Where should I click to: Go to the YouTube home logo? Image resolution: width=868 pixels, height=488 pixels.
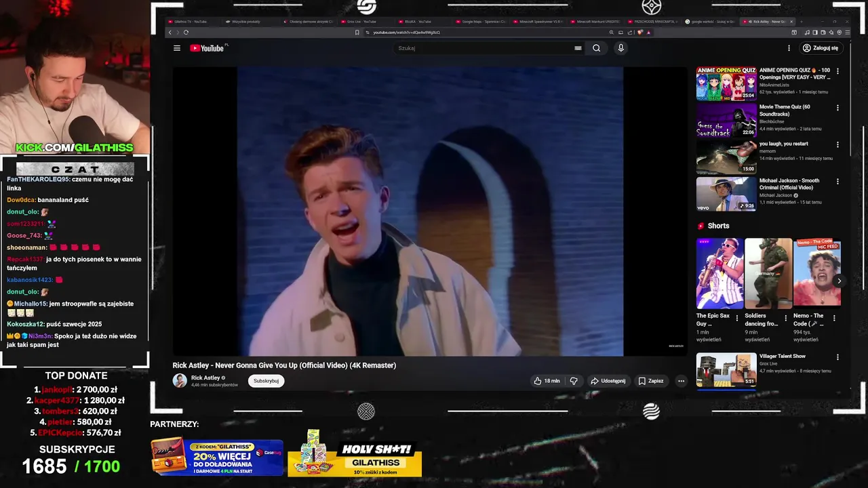(x=208, y=48)
